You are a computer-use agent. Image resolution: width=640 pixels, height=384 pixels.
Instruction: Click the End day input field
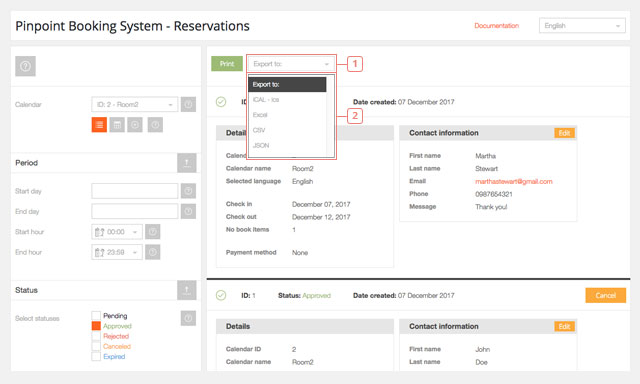click(135, 211)
